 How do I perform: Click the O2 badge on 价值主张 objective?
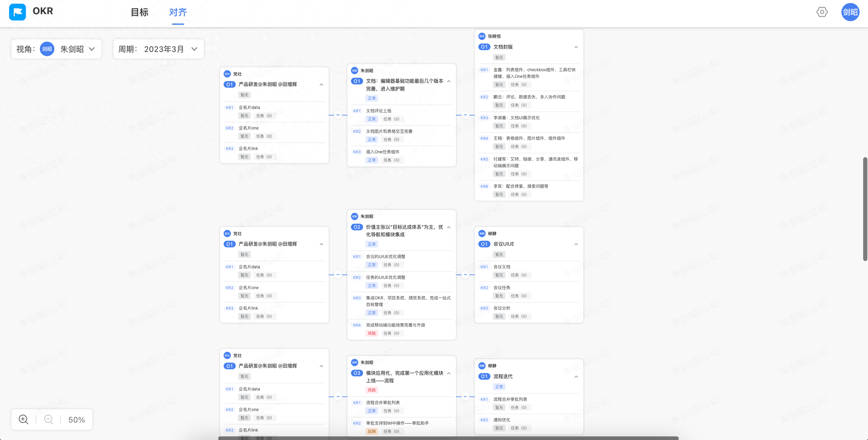click(x=357, y=227)
